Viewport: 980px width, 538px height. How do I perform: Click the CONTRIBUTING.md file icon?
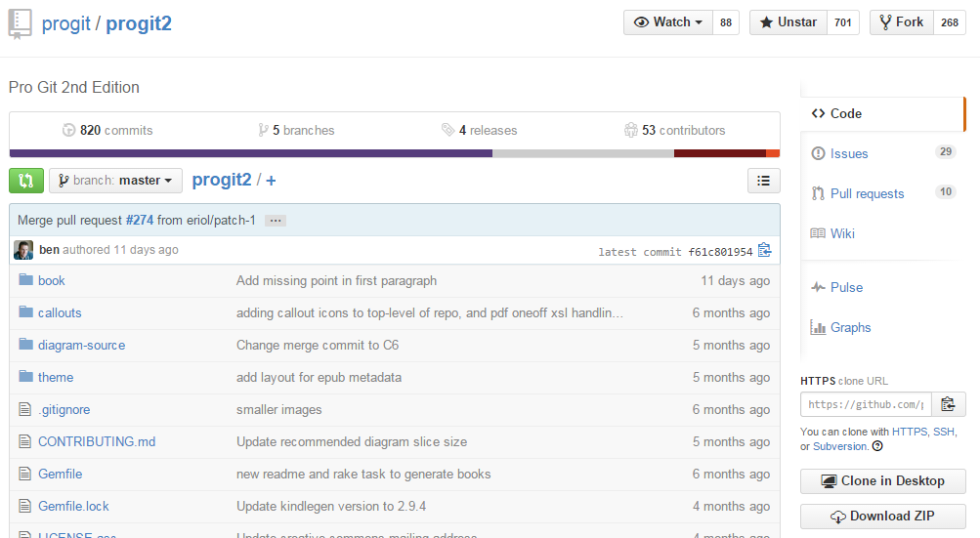25,441
